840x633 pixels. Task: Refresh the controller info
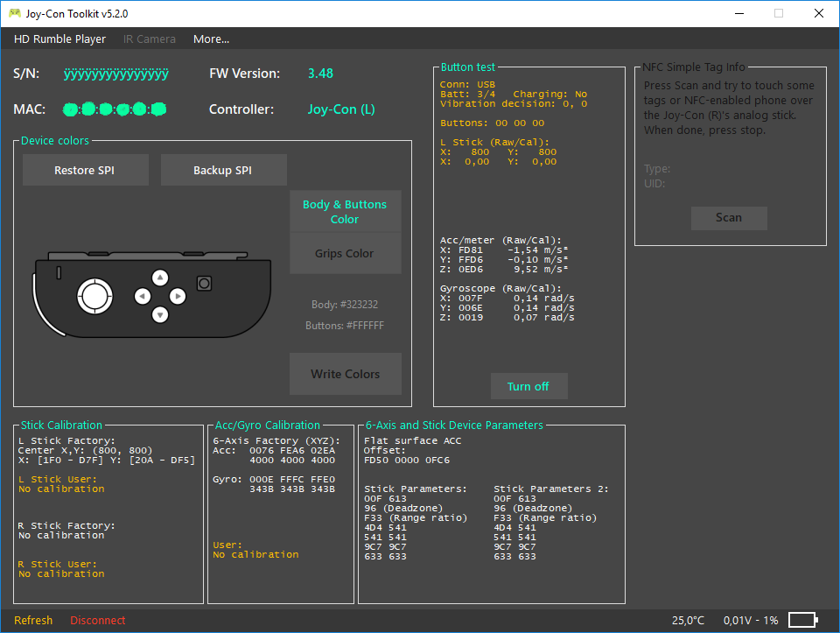33,620
